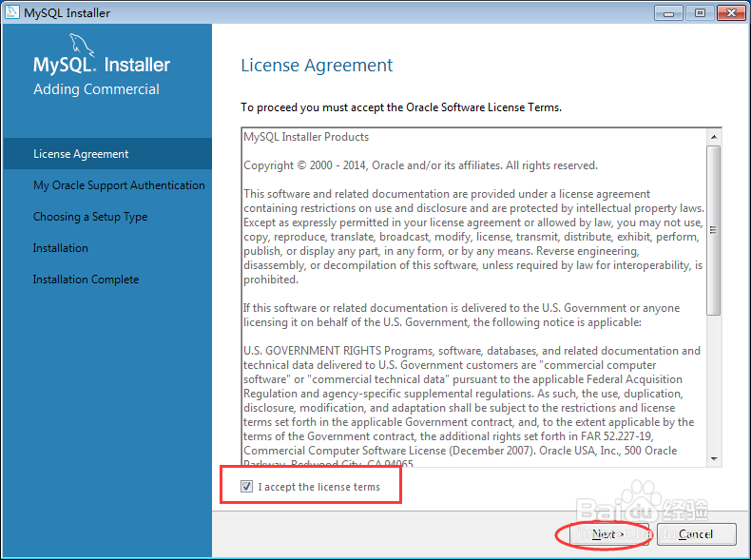Click the 'Copyright © 2000 - 2014' line
Image resolution: width=751 pixels, height=560 pixels.
click(420, 165)
